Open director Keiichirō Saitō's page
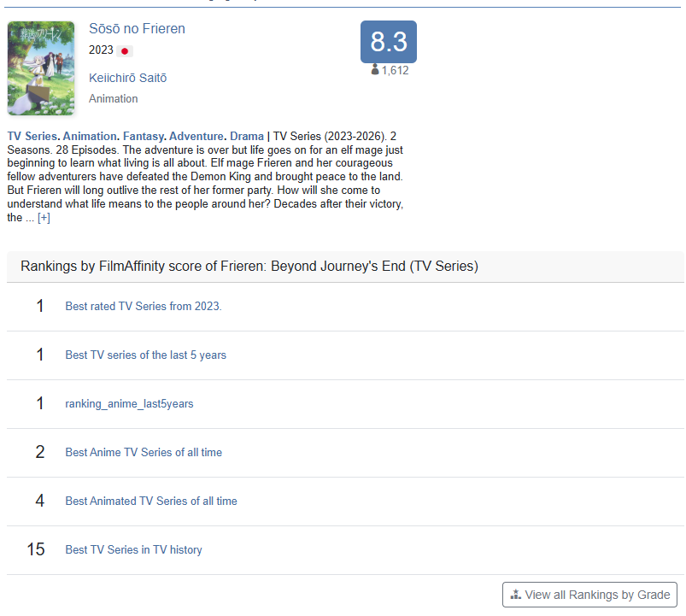This screenshot has width=686, height=616. 128,78
